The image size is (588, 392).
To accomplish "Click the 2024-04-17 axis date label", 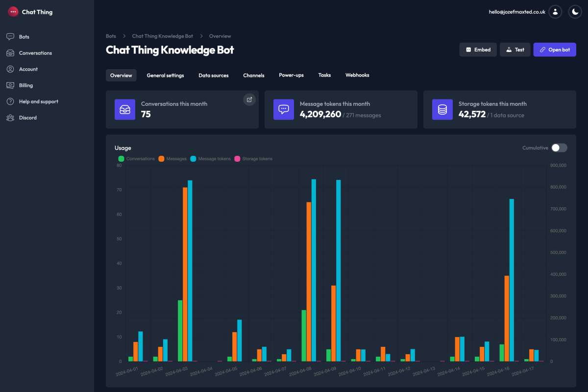I will pyautogui.click(x=522, y=371).
